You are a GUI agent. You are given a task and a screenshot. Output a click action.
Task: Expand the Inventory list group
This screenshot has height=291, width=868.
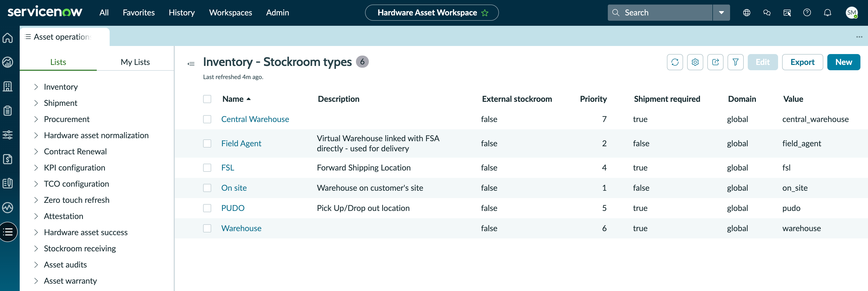[36, 87]
